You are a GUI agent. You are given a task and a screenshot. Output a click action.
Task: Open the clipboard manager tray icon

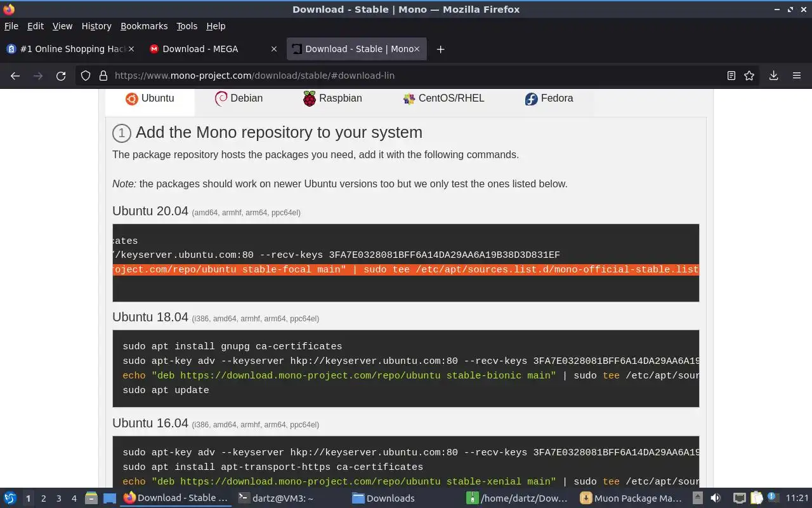pos(756,498)
